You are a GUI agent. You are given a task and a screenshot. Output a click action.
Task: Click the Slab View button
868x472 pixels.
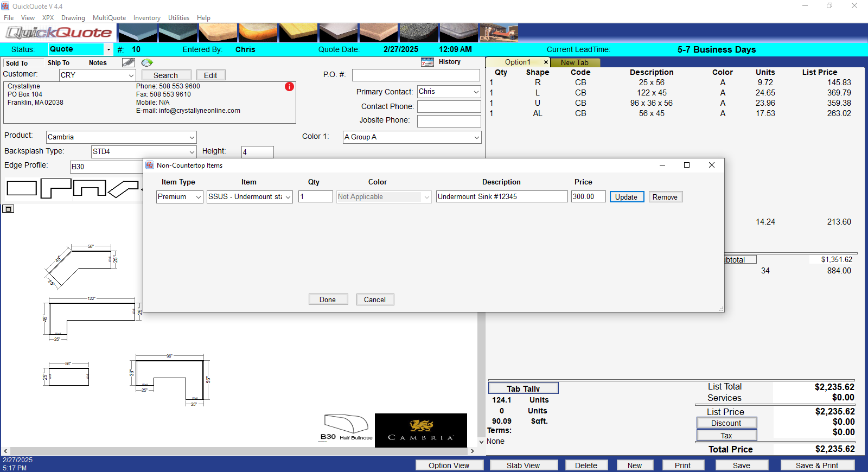[x=524, y=465]
